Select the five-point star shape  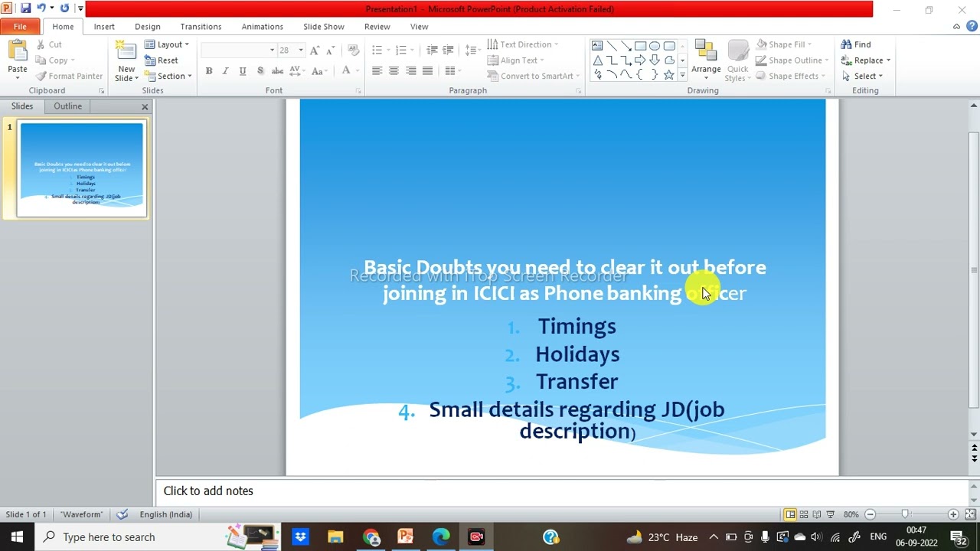pos(669,74)
